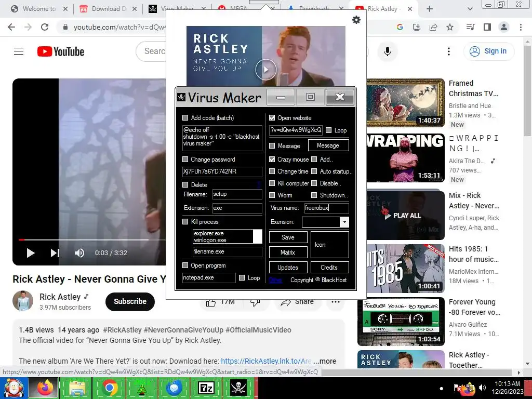The height and width of the screenshot is (399, 532).
Task: Toggle the Message checkbox
Action: pos(272,146)
